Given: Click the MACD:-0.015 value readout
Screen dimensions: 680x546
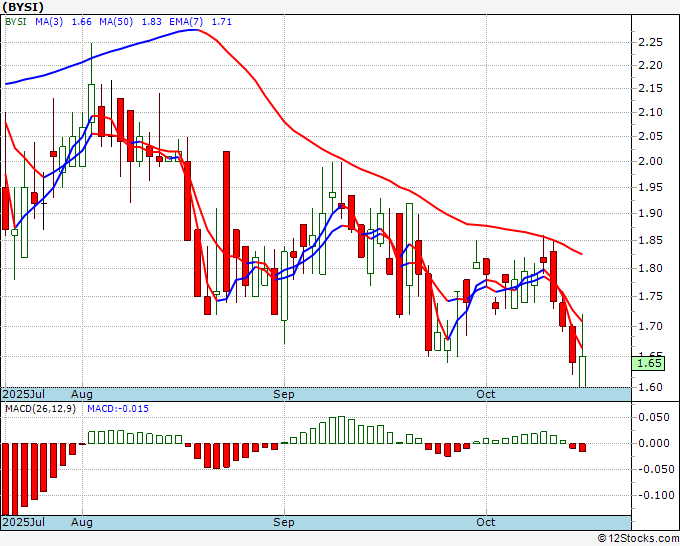Looking at the screenshot, I should 118,409.
